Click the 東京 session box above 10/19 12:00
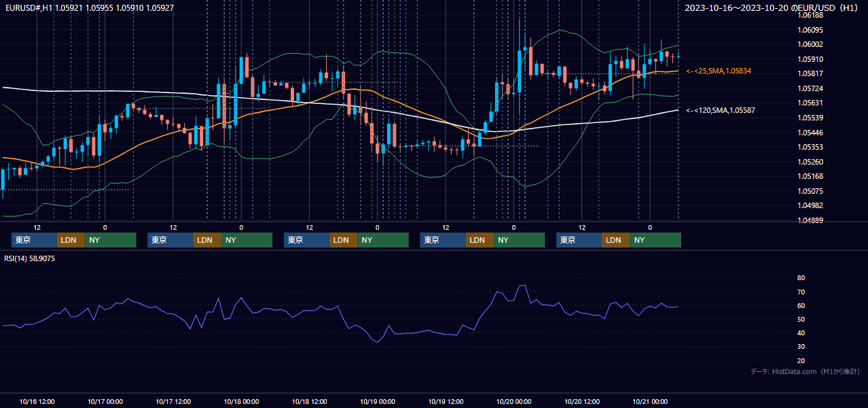868x408 pixels. (443, 240)
